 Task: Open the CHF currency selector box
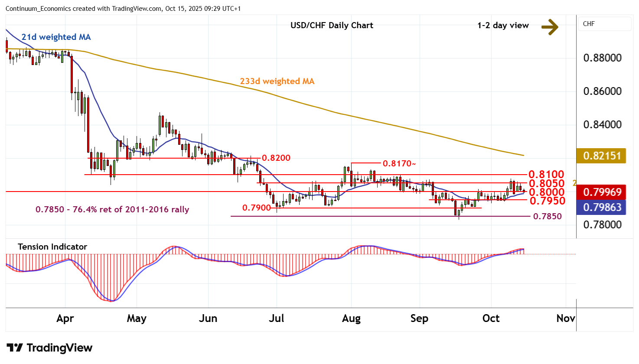[x=604, y=24]
